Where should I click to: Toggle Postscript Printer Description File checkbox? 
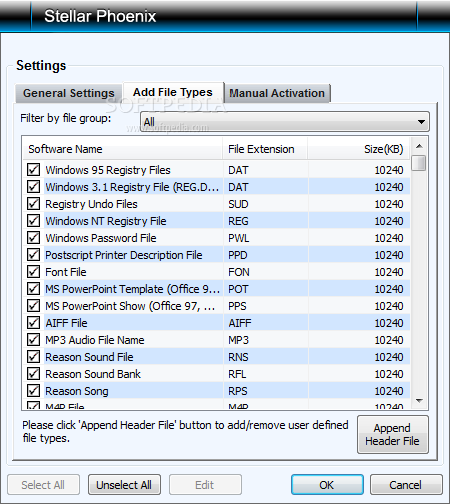pos(33,255)
